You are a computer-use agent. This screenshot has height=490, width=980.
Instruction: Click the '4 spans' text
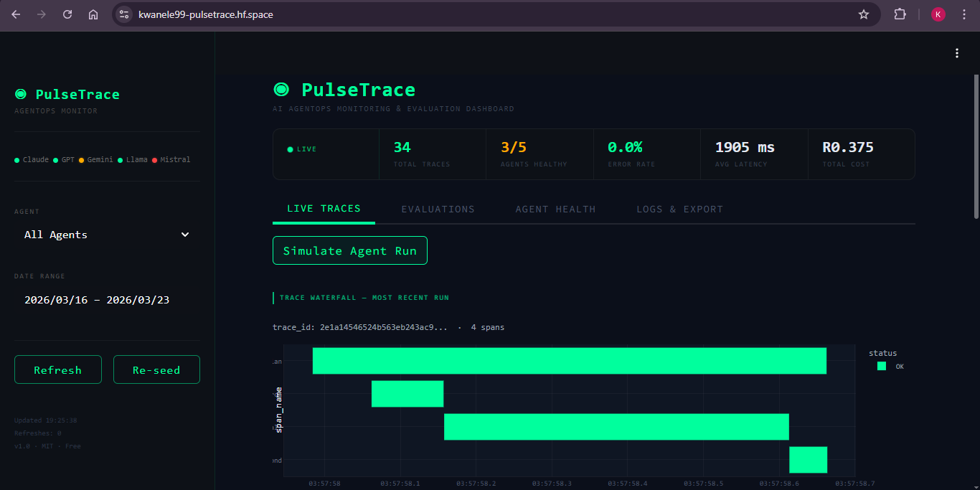pos(488,327)
